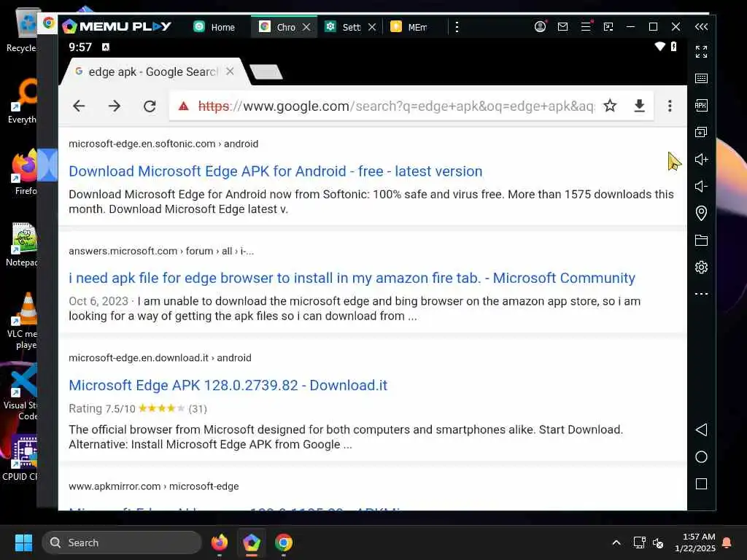Collapse the MEmu sidebar with chevrons
The width and height of the screenshot is (747, 560).
701,27
